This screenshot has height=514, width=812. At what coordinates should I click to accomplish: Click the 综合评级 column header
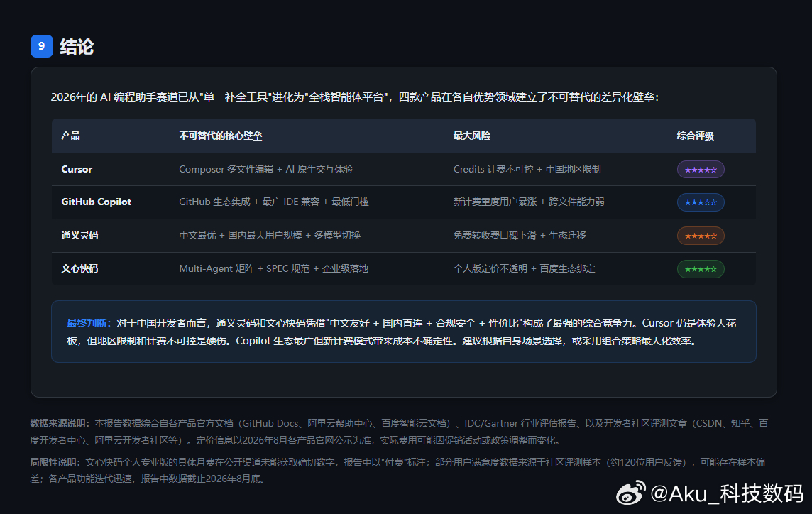[x=696, y=136]
